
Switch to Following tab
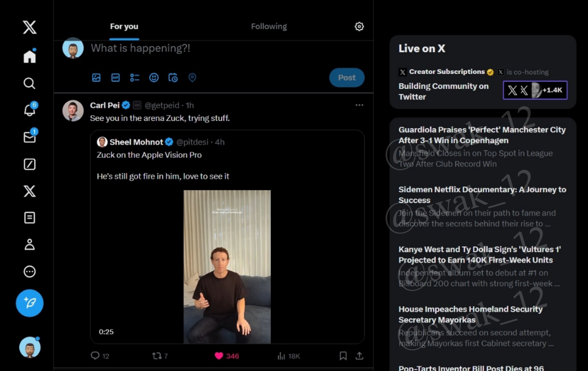pyautogui.click(x=269, y=26)
